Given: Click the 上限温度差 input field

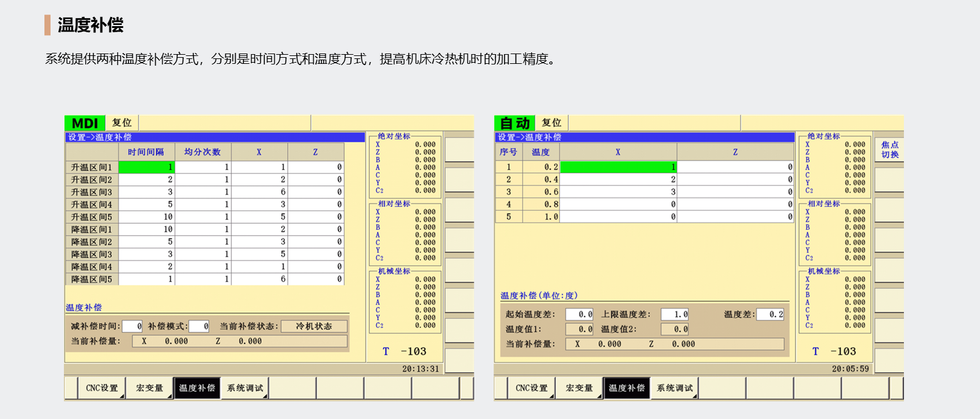Looking at the screenshot, I should coord(675,314).
